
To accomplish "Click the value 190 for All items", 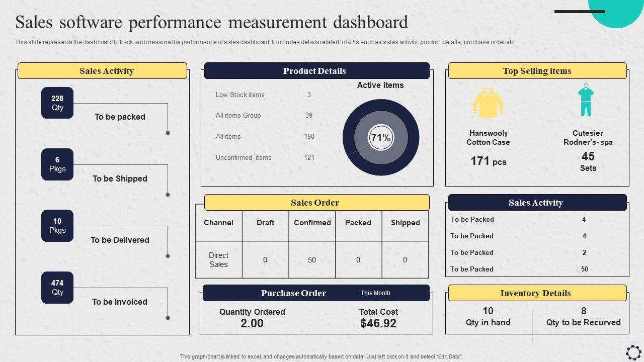I will (x=309, y=136).
